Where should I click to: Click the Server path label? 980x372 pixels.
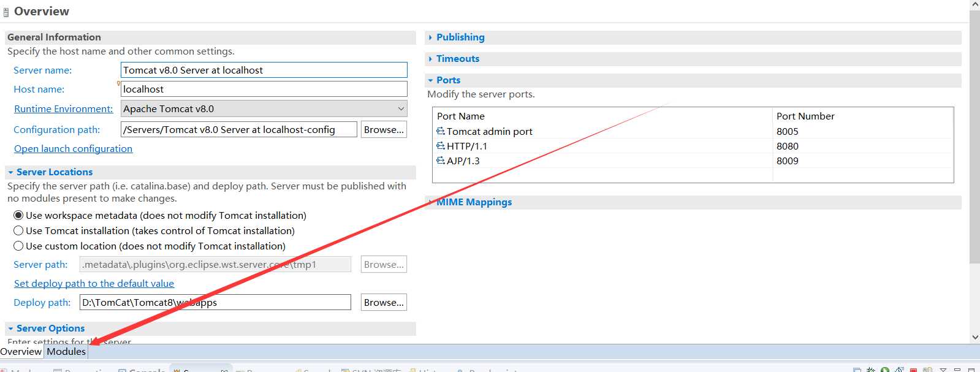click(x=40, y=264)
